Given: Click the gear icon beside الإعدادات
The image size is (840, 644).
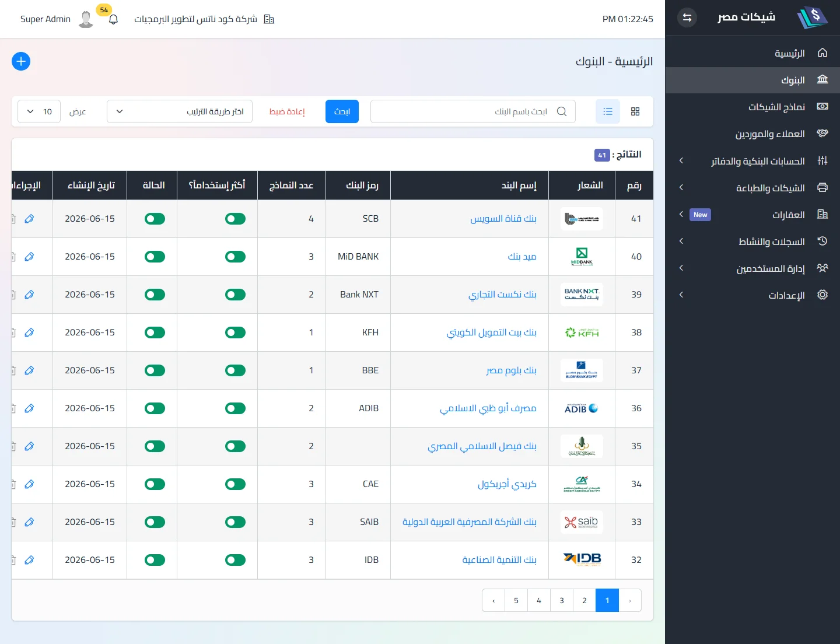Looking at the screenshot, I should (822, 295).
